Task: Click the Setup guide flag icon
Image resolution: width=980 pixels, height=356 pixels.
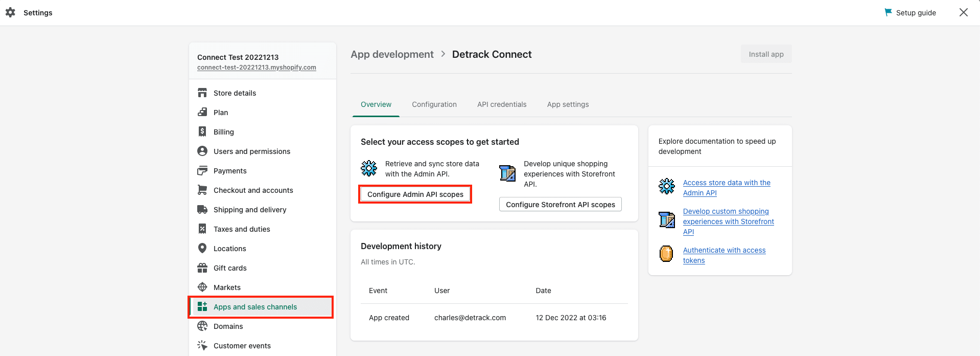Action: coord(889,12)
